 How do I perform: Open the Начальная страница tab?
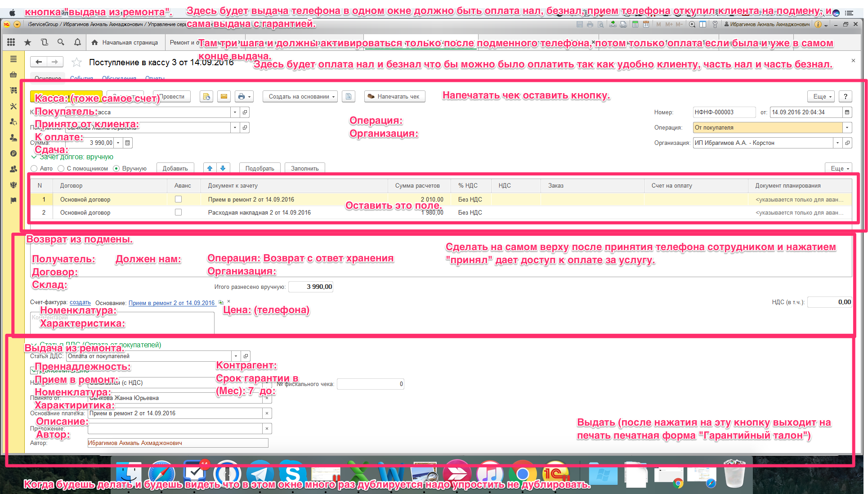pyautogui.click(x=125, y=42)
